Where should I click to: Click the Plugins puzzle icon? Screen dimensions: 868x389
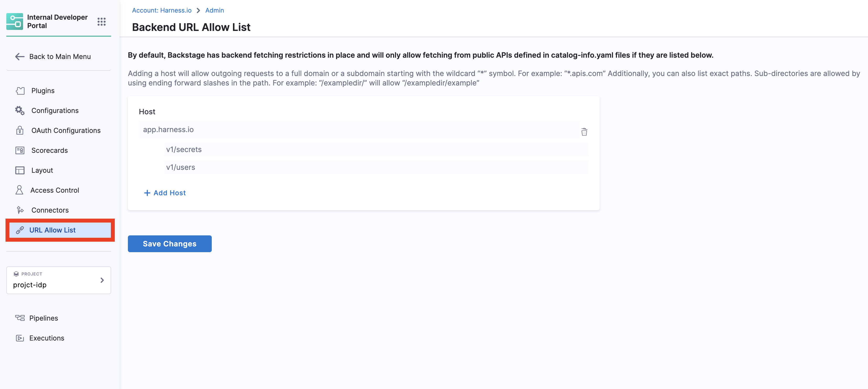(x=20, y=91)
